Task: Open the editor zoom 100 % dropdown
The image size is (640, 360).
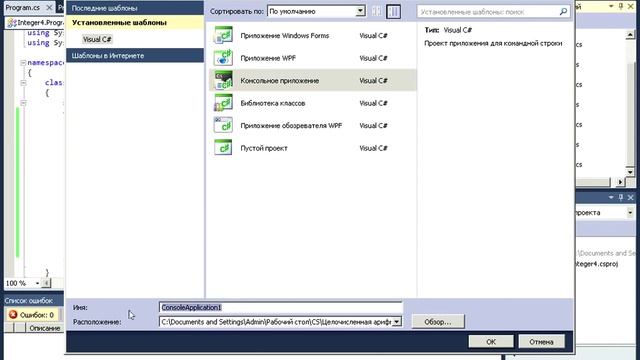Action: coord(37,283)
